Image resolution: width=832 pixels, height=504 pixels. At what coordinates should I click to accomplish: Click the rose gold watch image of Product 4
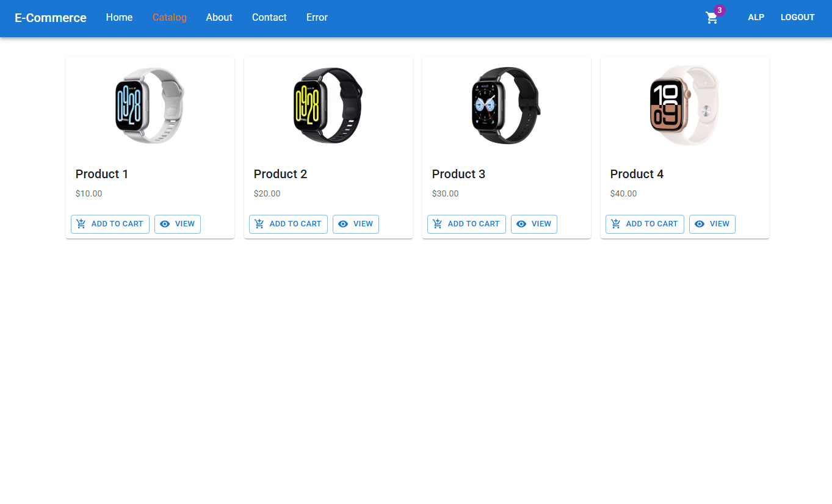685,106
